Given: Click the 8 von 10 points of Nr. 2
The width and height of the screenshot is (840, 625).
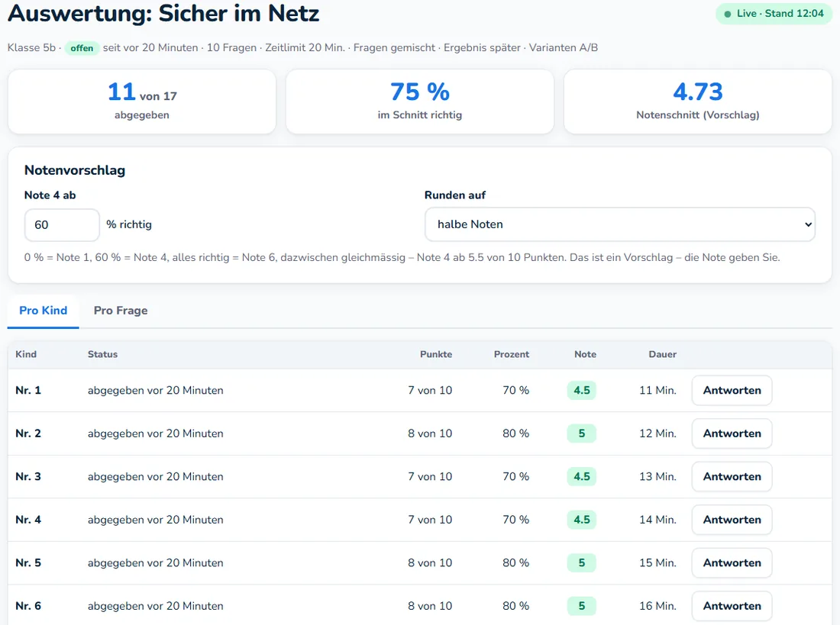Looking at the screenshot, I should point(430,433).
